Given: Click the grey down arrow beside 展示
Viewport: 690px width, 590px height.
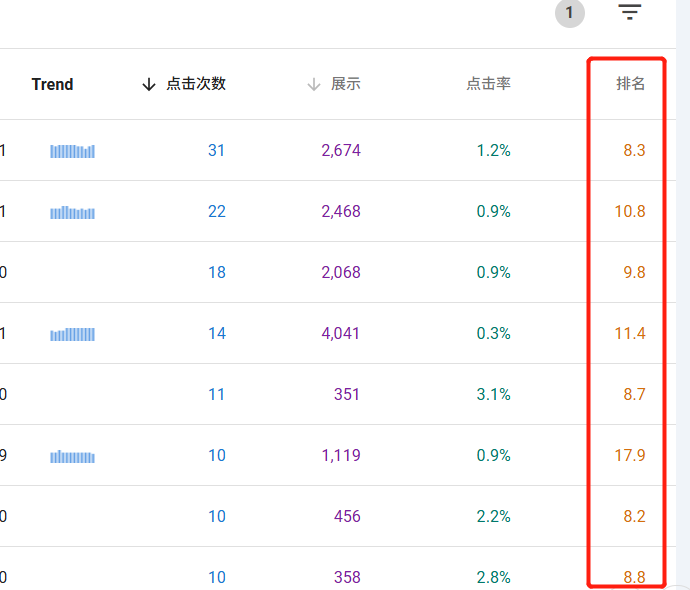Looking at the screenshot, I should click(314, 85).
